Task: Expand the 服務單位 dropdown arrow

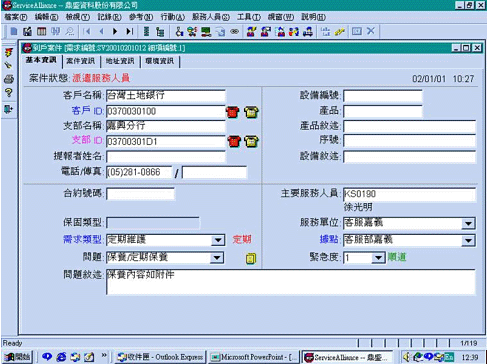Action: (468, 223)
